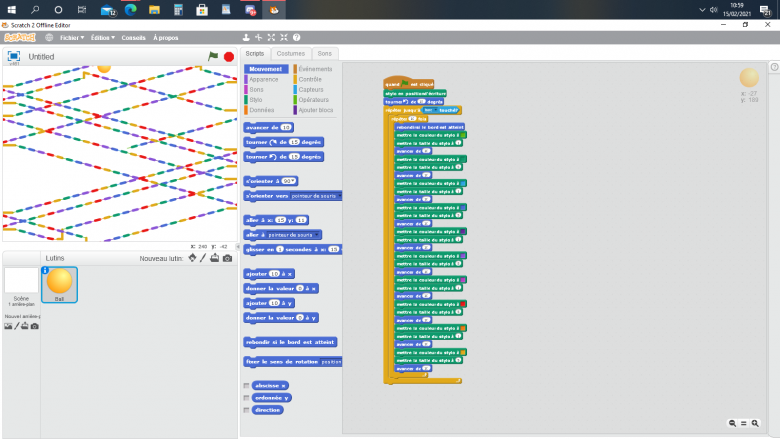
Task: Enable the 'ordonnée y' checkbox
Action: coord(246,397)
